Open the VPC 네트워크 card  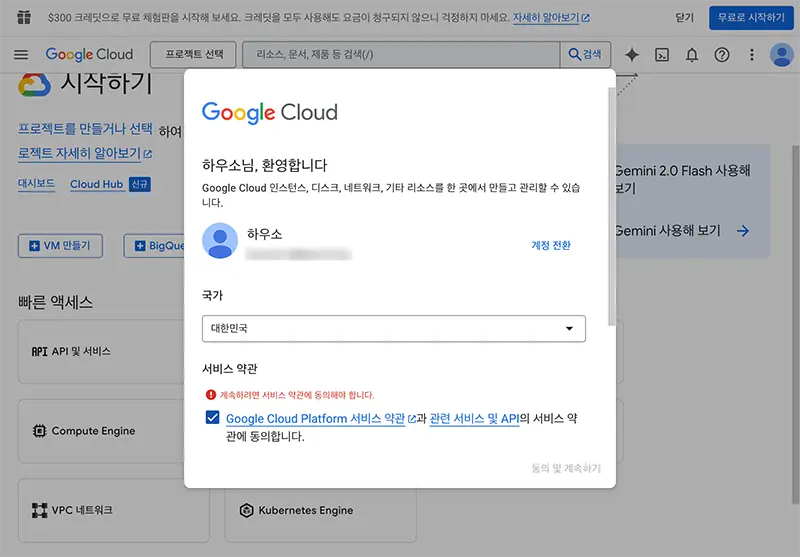tap(114, 510)
